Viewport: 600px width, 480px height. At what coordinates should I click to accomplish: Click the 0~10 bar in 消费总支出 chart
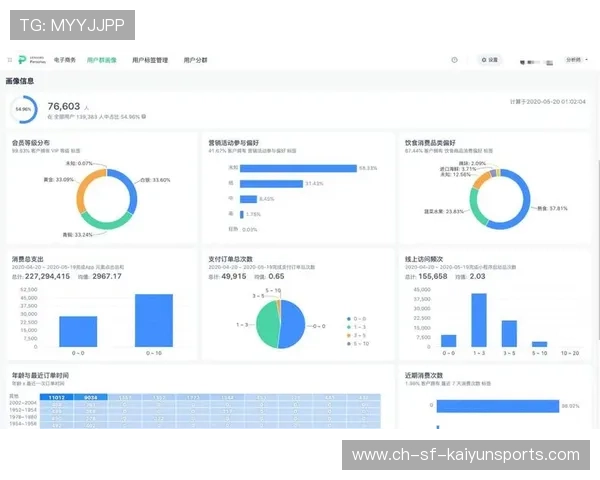(x=153, y=319)
